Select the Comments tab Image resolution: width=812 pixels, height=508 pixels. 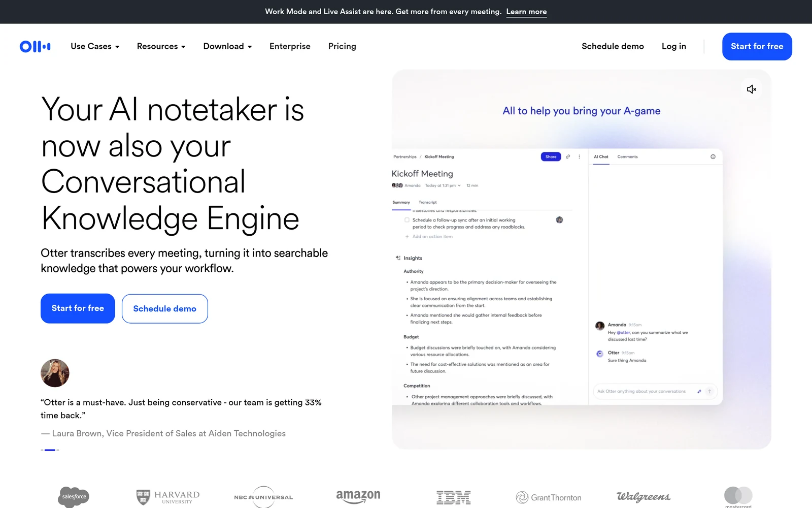627,156
